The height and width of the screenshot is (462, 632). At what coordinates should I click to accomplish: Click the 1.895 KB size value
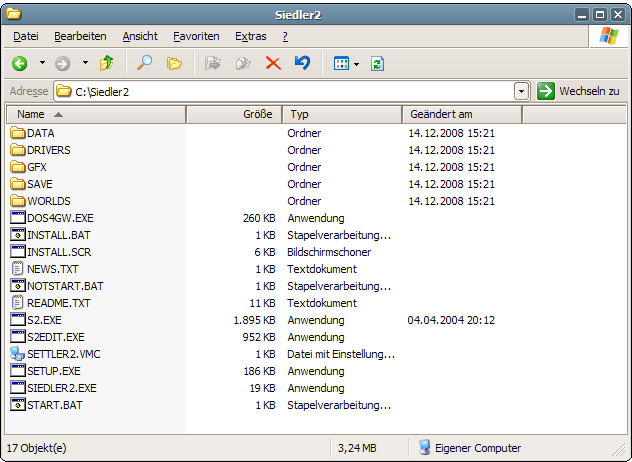point(254,320)
